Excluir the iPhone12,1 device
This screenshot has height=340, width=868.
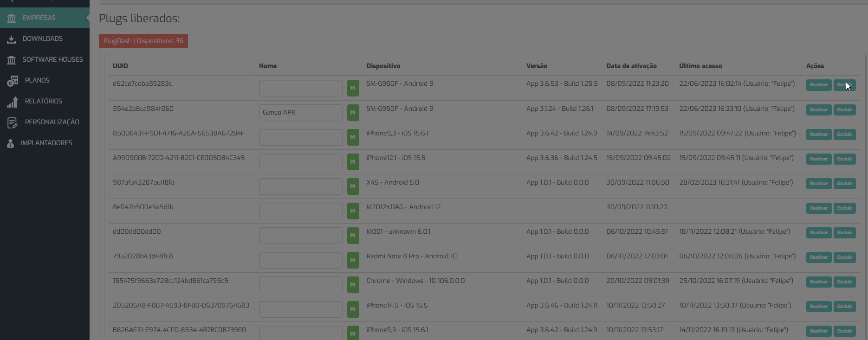click(x=845, y=159)
